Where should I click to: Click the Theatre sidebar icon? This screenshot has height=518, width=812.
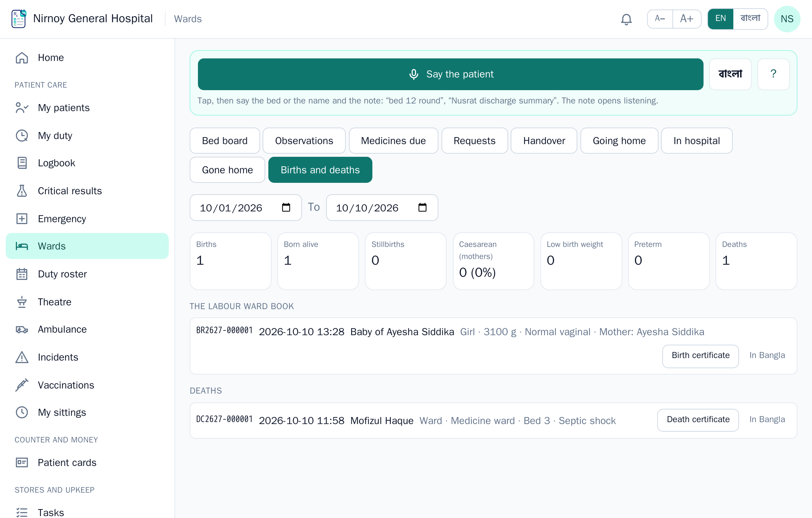[x=22, y=302]
